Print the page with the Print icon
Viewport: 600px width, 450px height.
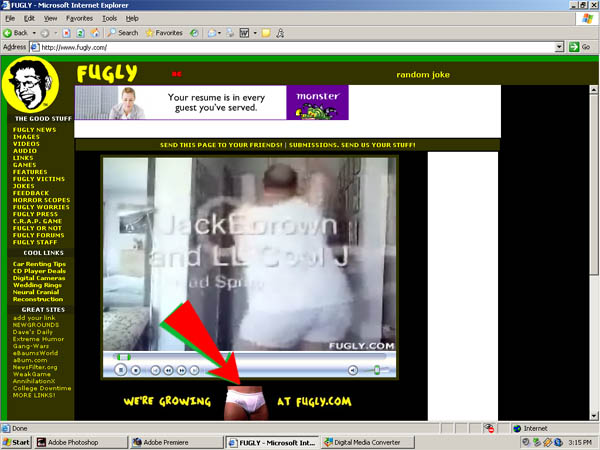tap(230, 33)
